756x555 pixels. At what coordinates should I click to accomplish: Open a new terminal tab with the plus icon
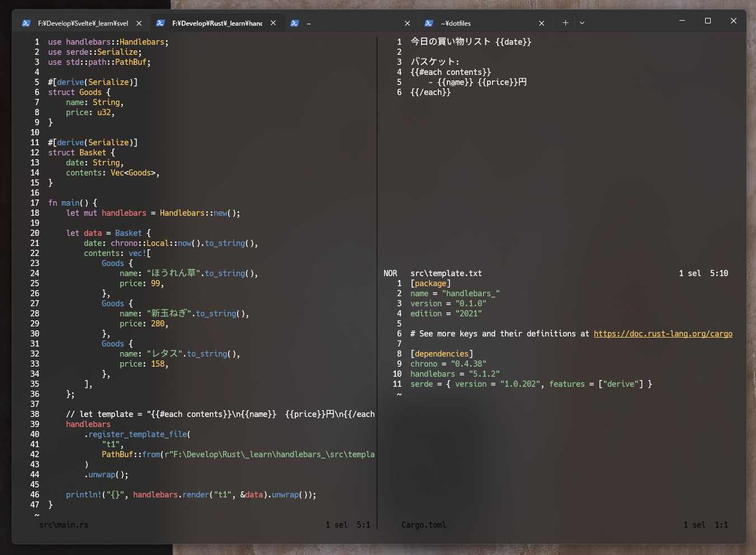coord(565,22)
